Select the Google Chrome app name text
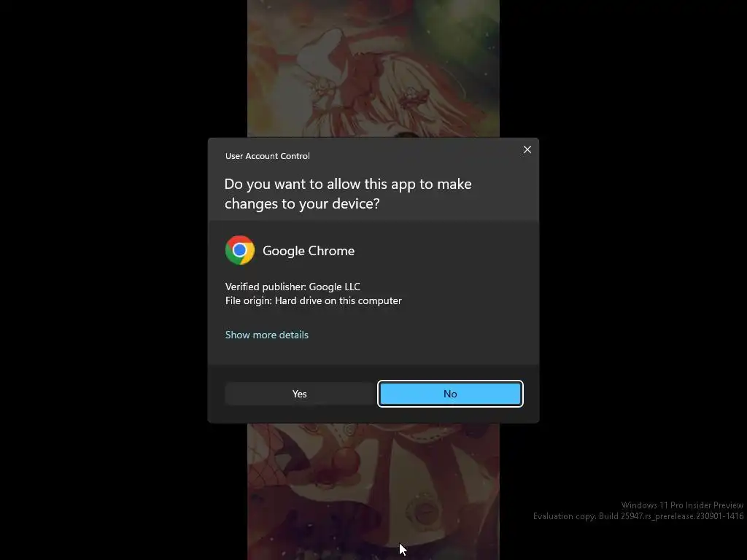Viewport: 747px width, 560px height. tap(309, 251)
